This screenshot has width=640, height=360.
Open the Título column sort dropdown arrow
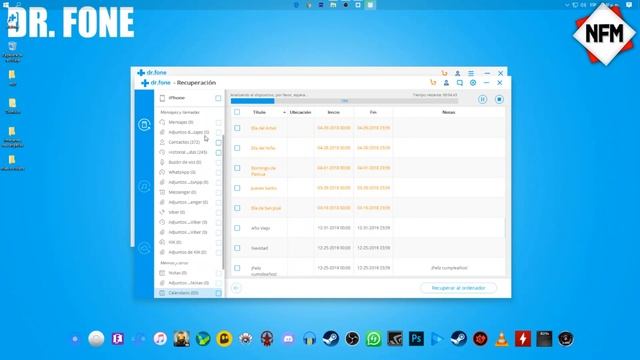pyautogui.click(x=284, y=112)
